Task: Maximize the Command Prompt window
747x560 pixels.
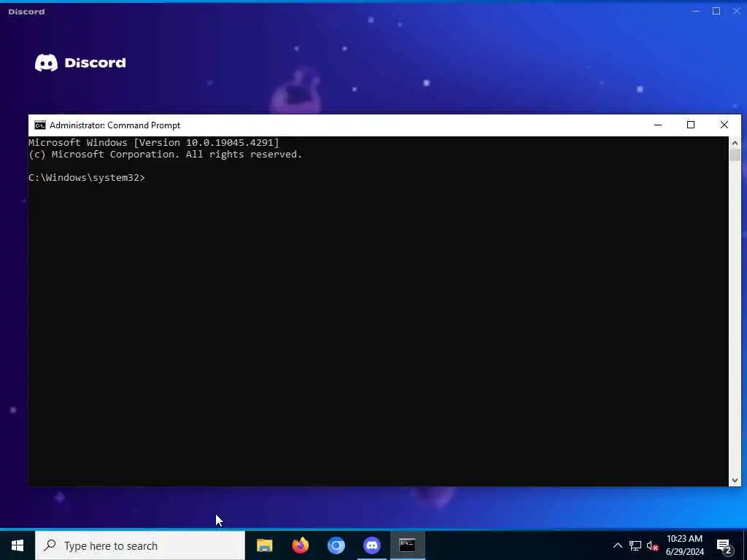Action: (x=691, y=125)
